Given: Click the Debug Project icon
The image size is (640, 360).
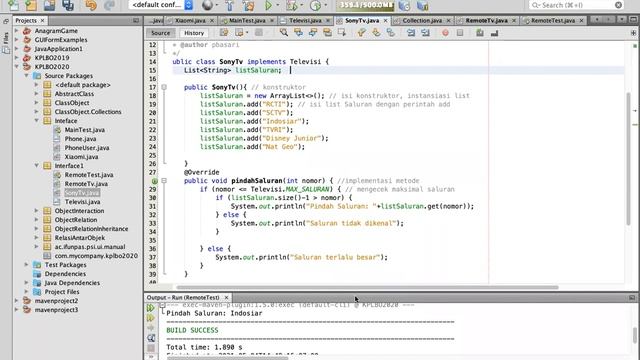Looking at the screenshot, I should click(291, 5).
